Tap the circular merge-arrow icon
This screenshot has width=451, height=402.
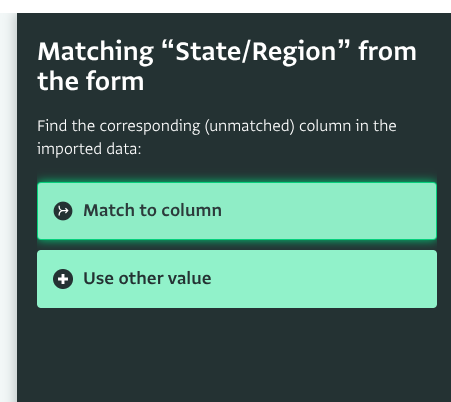coord(63,211)
